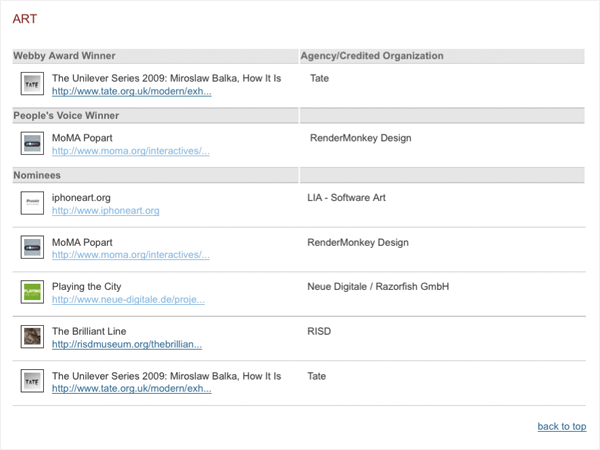The image size is (600, 450).
Task: Open the moma.org interactives link in Nominees
Action: [131, 255]
